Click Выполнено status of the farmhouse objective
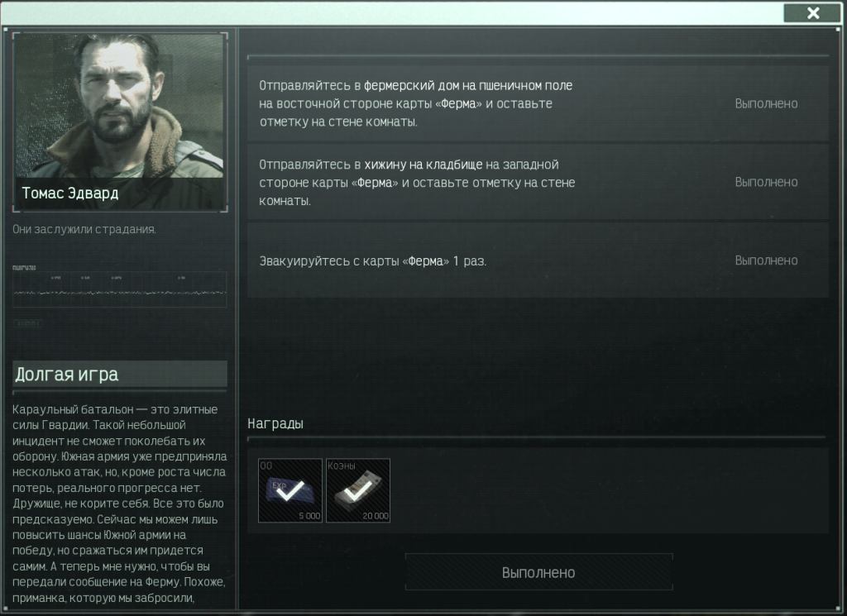Image resolution: width=847 pixels, height=616 pixels. coord(766,103)
